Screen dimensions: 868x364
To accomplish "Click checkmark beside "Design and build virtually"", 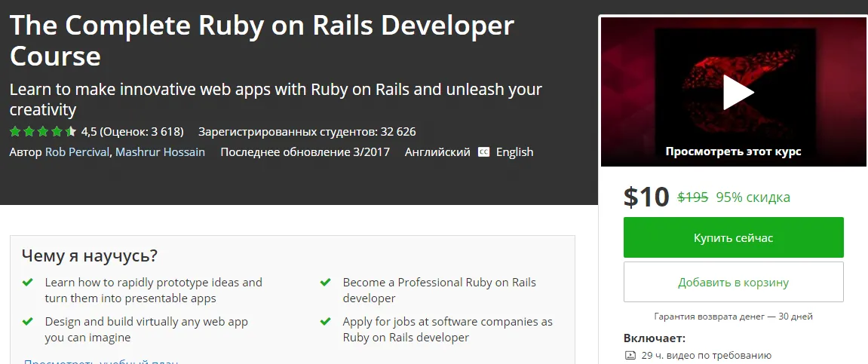I will tap(28, 322).
